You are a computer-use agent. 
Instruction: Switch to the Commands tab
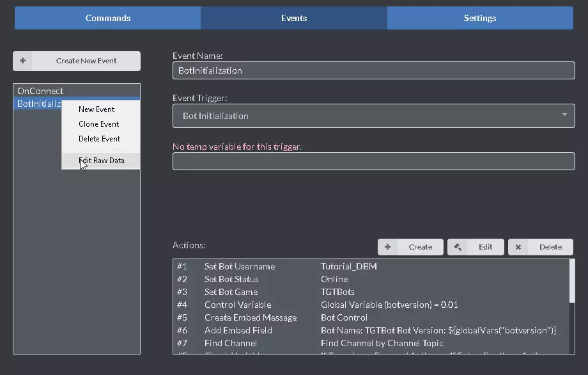(x=108, y=18)
